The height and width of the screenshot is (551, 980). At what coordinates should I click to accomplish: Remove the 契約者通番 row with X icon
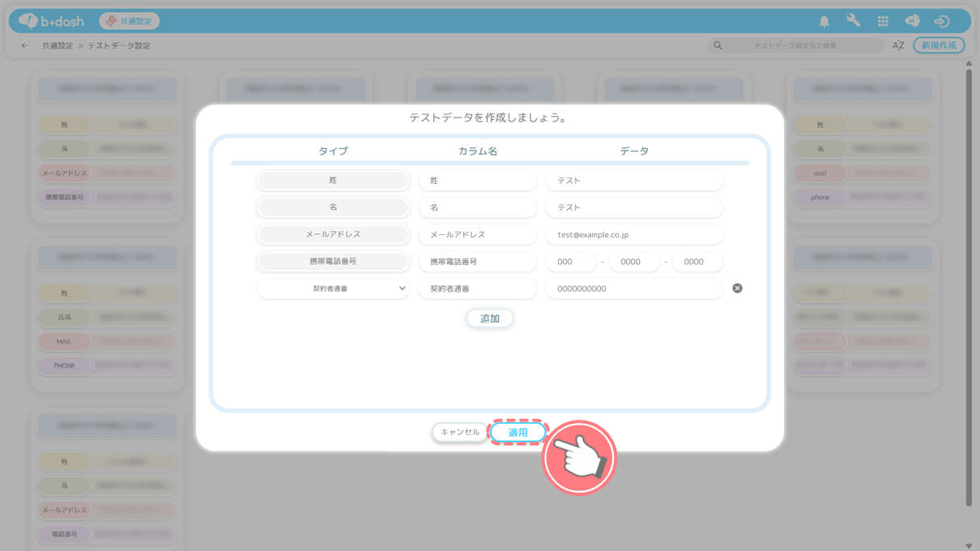coord(737,288)
